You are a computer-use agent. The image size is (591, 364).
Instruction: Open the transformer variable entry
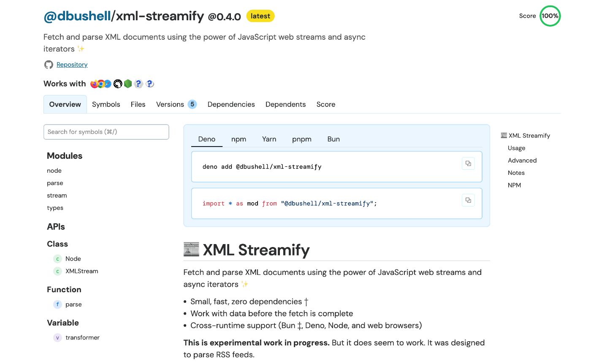(x=83, y=338)
